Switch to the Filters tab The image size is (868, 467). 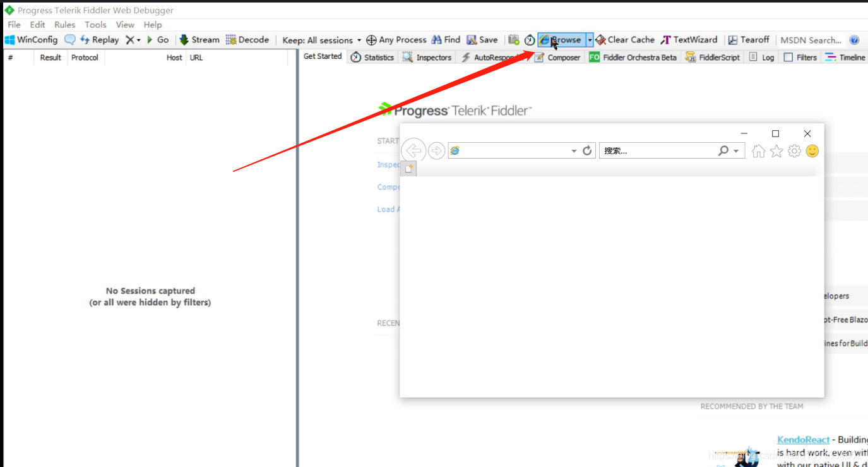point(800,58)
